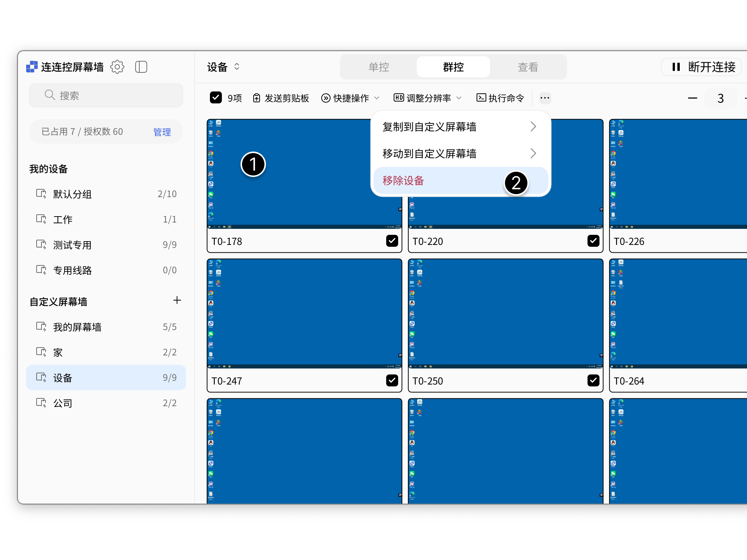
Task: Toggle the 9项 select-all checkbox
Action: [216, 97]
